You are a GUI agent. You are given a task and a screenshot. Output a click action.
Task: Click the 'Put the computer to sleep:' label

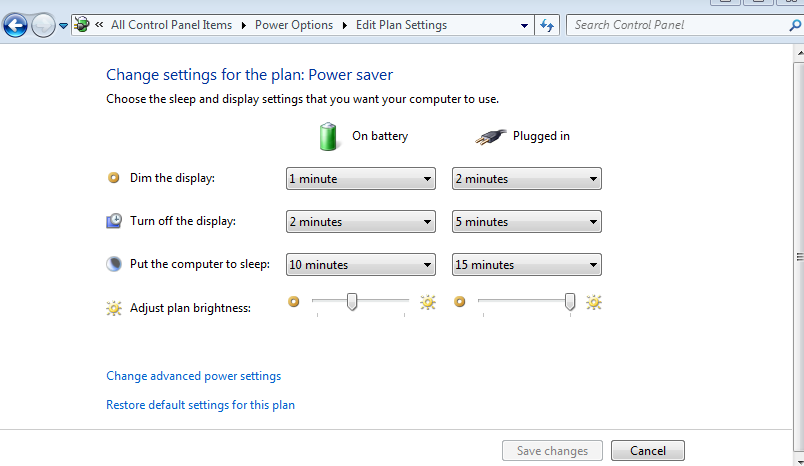pos(199,264)
